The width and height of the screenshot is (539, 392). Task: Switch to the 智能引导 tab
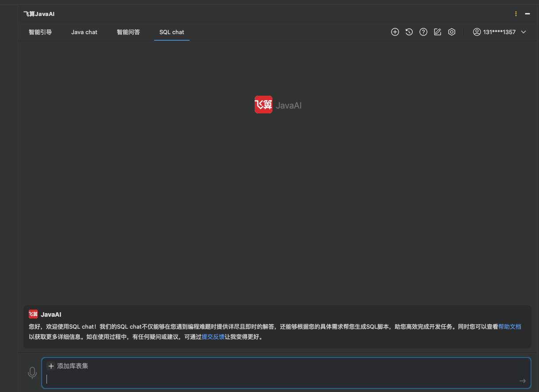pos(40,32)
